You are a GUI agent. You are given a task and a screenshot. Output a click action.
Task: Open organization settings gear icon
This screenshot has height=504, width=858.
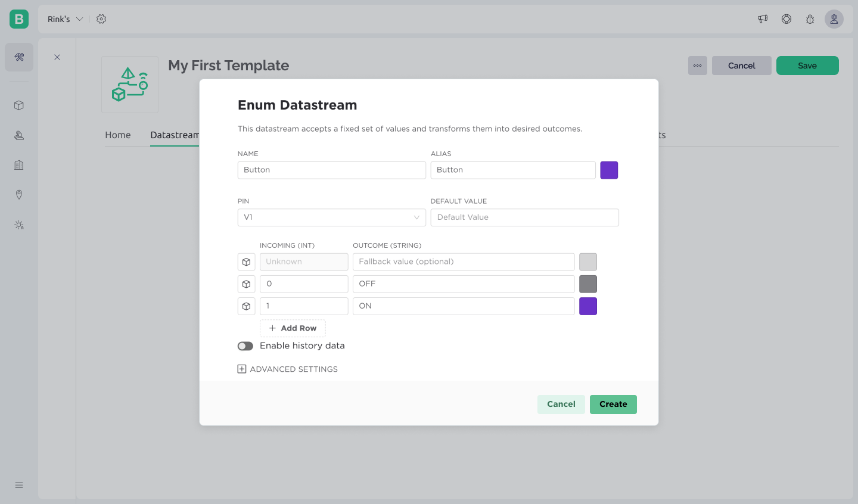101,19
